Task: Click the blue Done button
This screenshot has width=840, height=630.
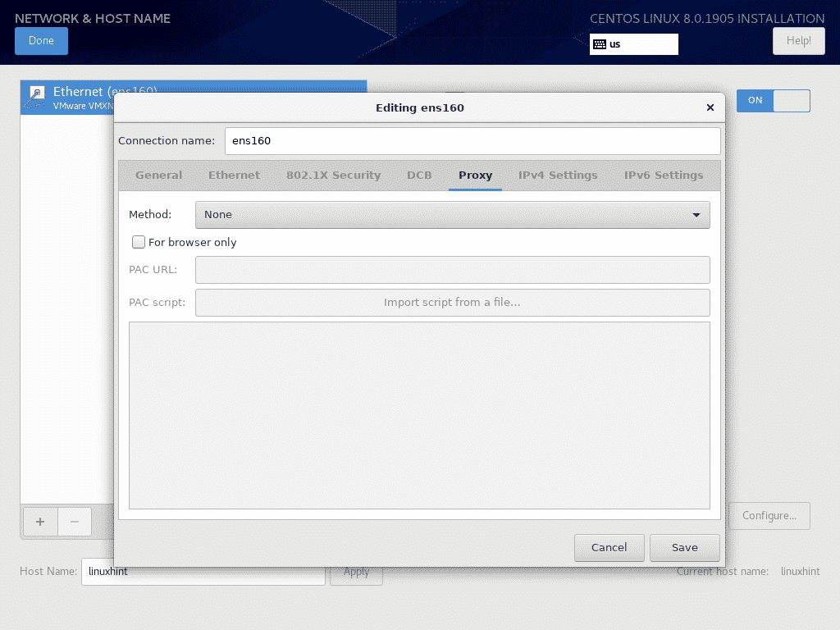Action: click(x=41, y=41)
